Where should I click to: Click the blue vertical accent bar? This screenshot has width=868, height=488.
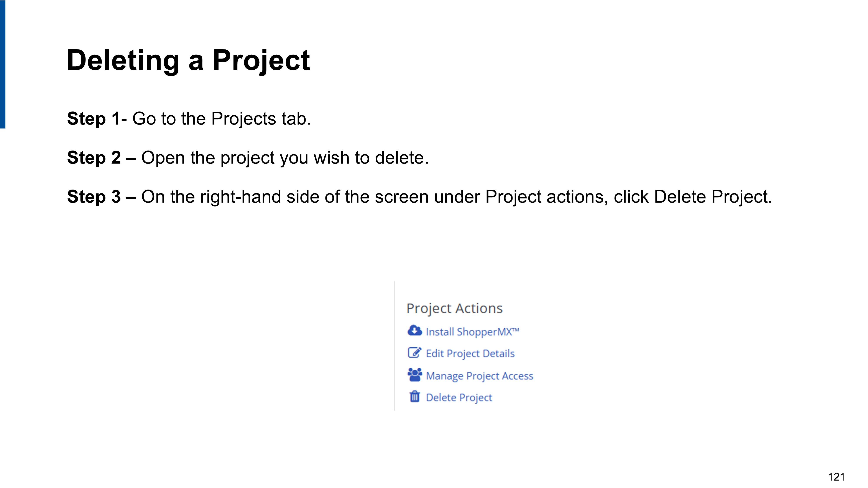3,64
